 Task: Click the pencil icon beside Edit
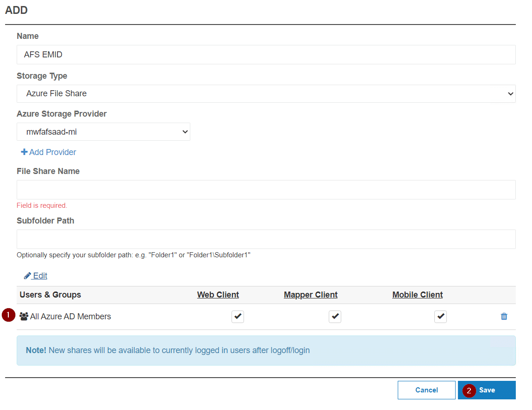coord(27,275)
